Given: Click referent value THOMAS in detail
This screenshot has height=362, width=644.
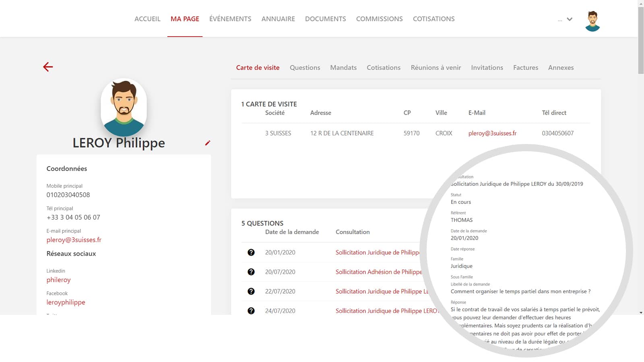Looking at the screenshot, I should point(462,220).
